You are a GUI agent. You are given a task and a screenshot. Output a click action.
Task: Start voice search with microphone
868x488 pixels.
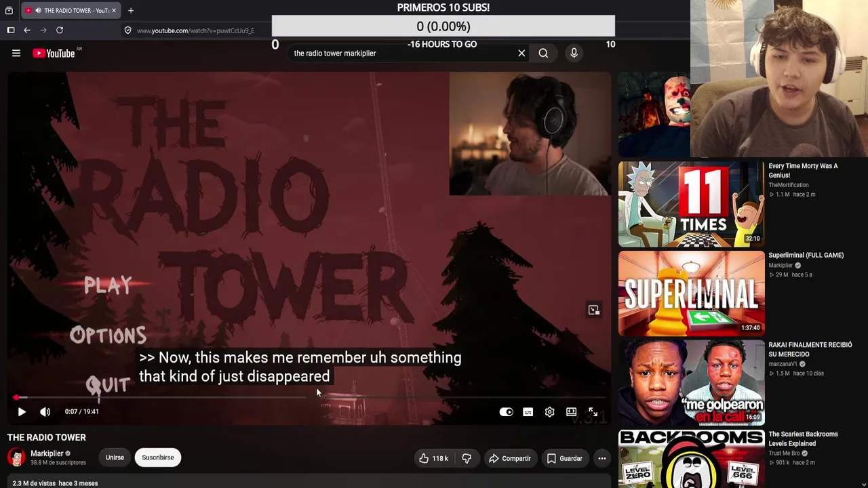click(x=574, y=54)
